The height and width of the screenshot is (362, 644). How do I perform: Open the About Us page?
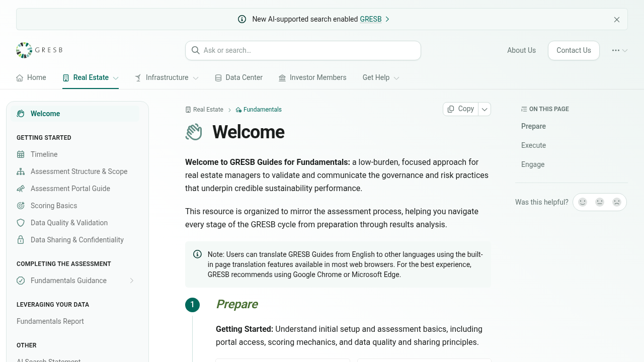[x=521, y=50]
